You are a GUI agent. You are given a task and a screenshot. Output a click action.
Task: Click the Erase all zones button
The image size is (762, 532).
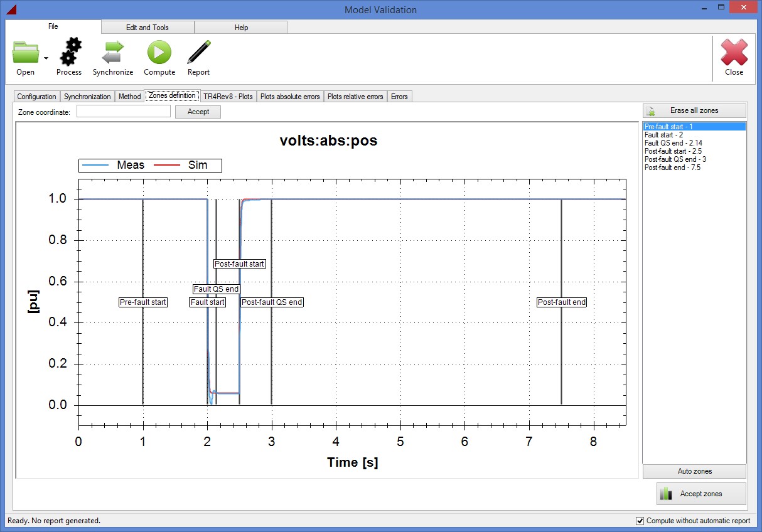(694, 111)
